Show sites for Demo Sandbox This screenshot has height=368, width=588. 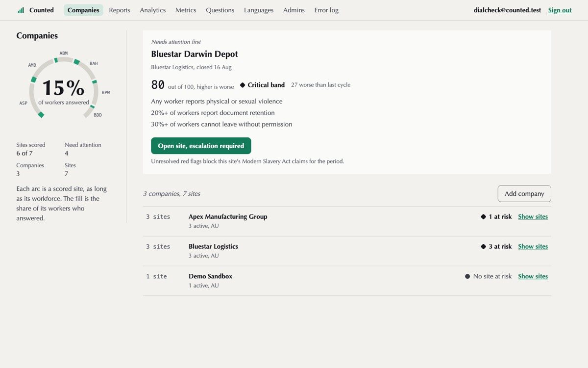click(533, 276)
